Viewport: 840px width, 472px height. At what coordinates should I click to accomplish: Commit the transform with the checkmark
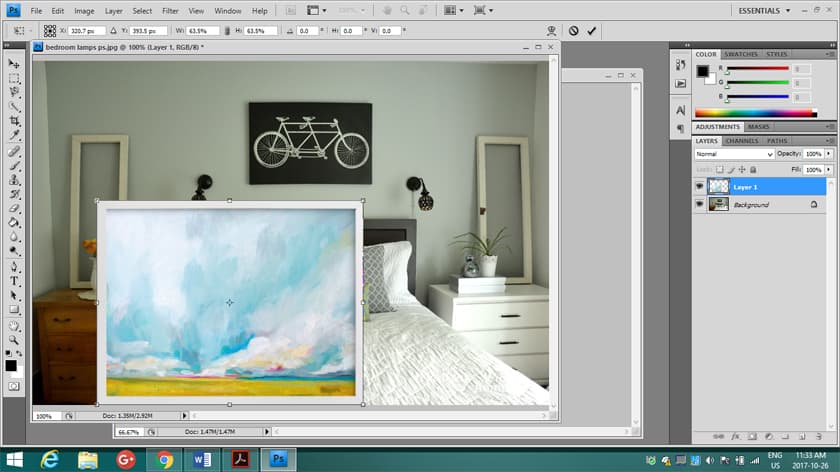[x=591, y=31]
